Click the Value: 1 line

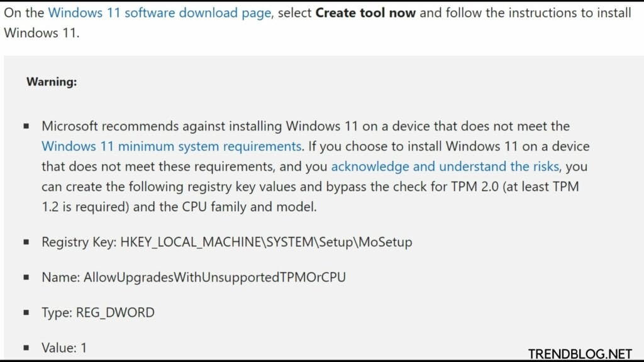[64, 348]
